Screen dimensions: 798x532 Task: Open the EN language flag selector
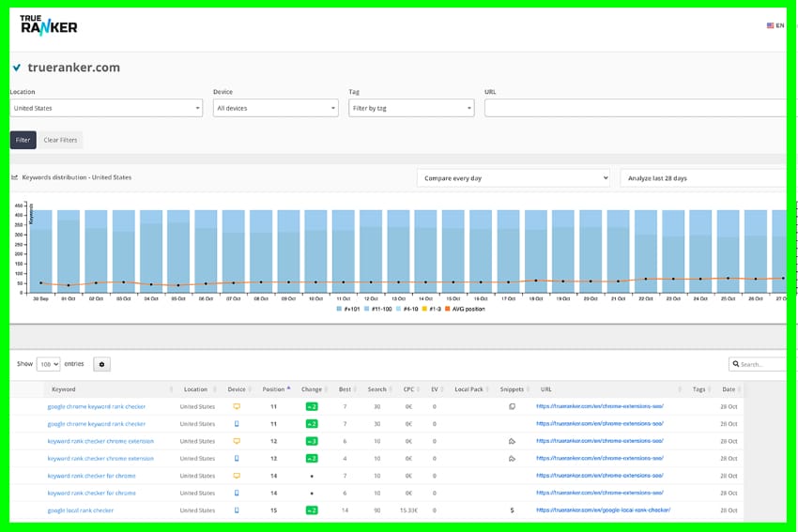[775, 25]
